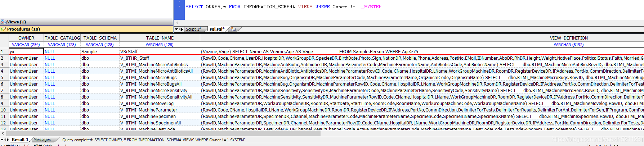The width and height of the screenshot is (644, 146).
Task: Select the 'V_BTMI_MachineMoveLog' cell
Action: coord(160,103)
